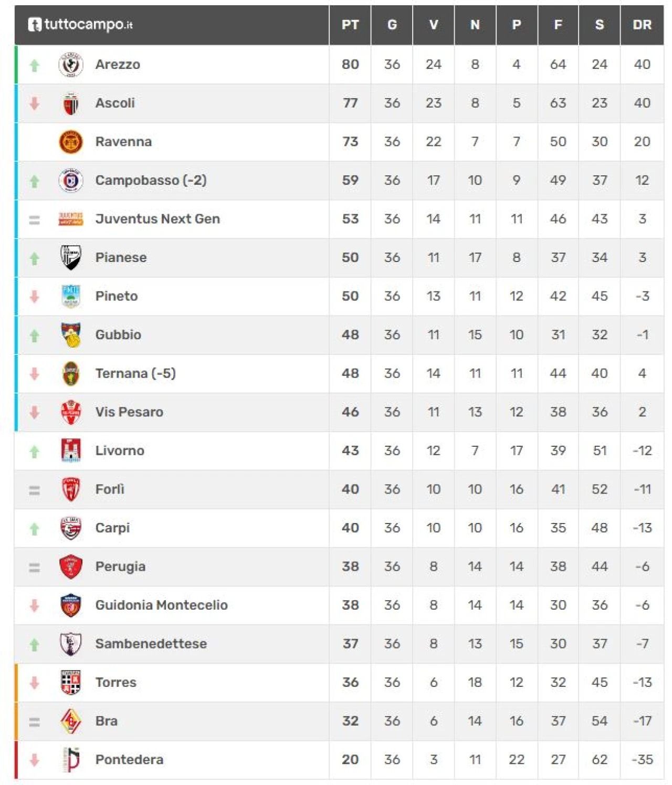Click the Gubbio club badge
Viewport: 672px width, 785px height.
tap(71, 335)
